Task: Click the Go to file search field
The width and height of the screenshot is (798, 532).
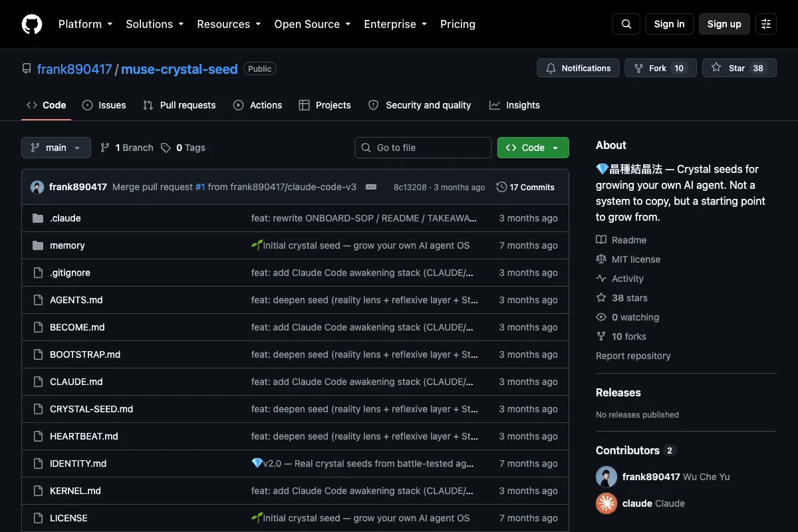Action: (x=423, y=148)
